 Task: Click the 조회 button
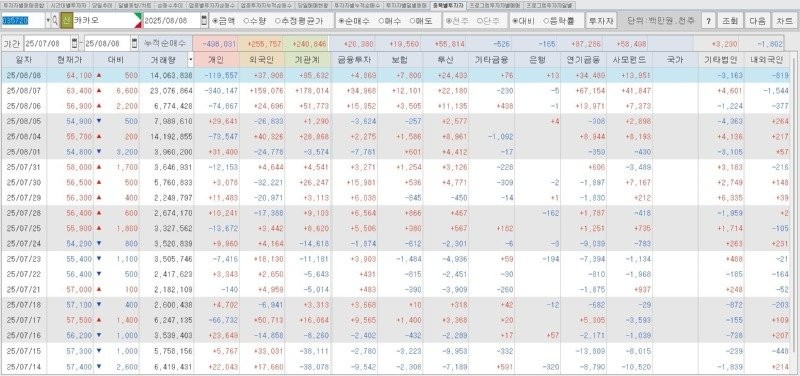click(730, 21)
